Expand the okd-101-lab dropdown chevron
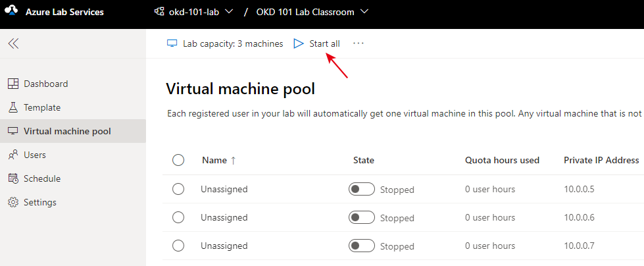The image size is (644, 266). (x=230, y=11)
